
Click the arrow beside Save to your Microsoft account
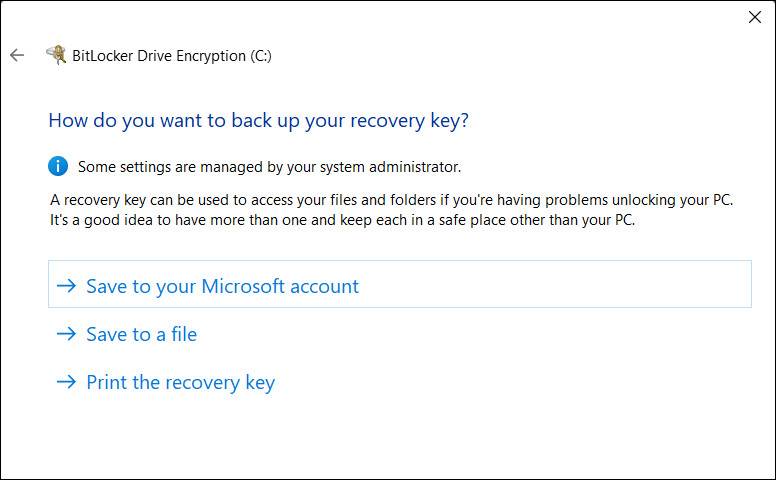(x=67, y=286)
